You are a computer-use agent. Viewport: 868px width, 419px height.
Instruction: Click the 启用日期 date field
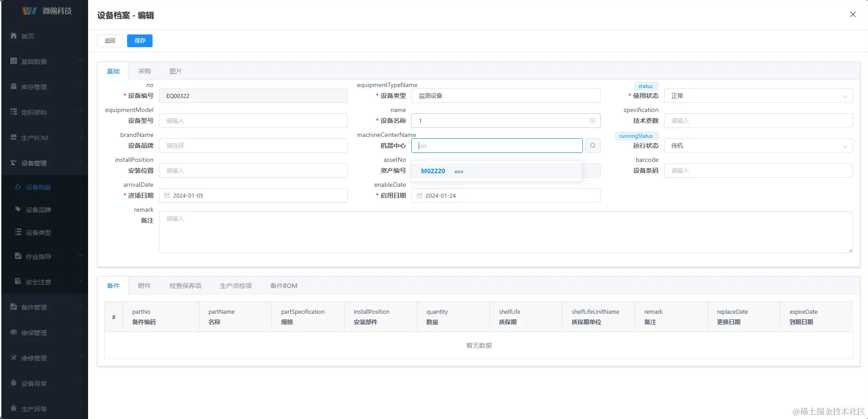[506, 195]
